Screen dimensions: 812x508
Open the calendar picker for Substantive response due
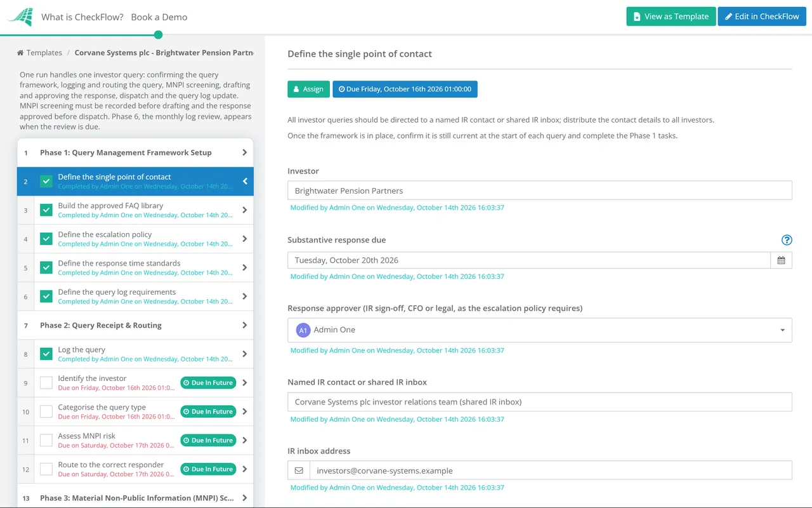point(781,260)
